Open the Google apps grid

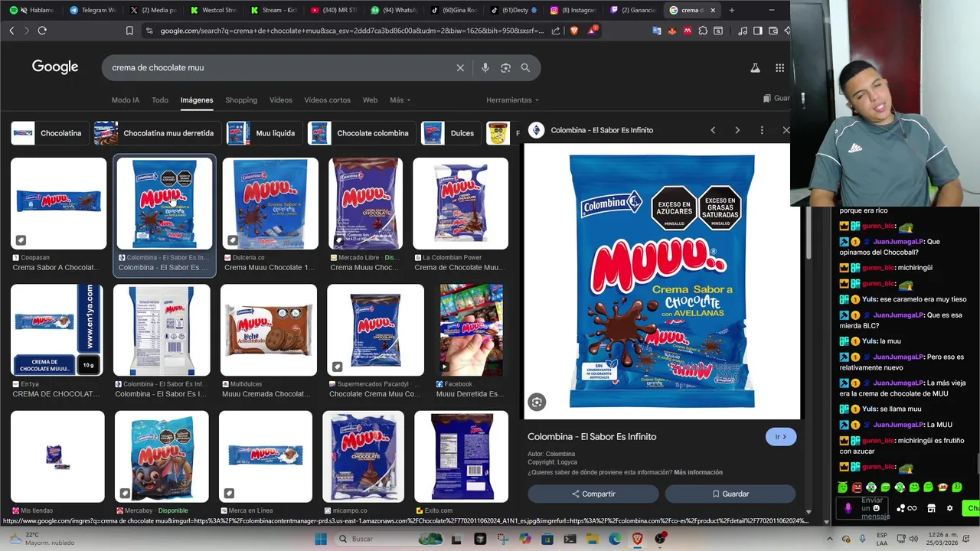pyautogui.click(x=779, y=67)
